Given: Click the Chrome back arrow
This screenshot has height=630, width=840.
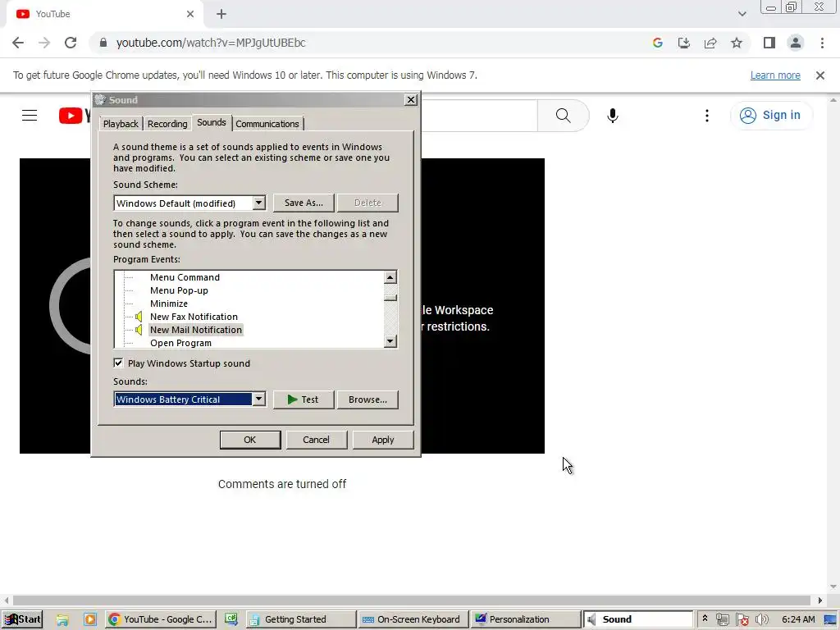Looking at the screenshot, I should coord(18,43).
